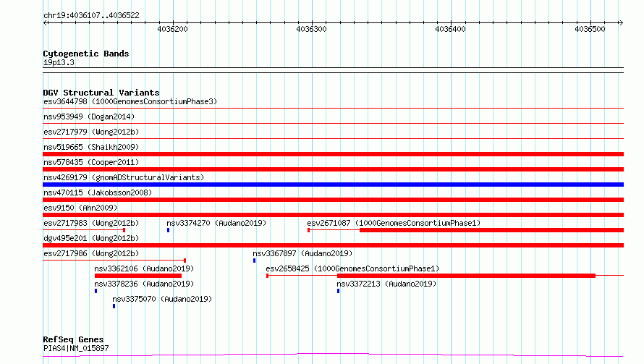Viewport: 644px width, 364px height.
Task: Click the 4036500 ruler tick label
Action: click(x=590, y=29)
